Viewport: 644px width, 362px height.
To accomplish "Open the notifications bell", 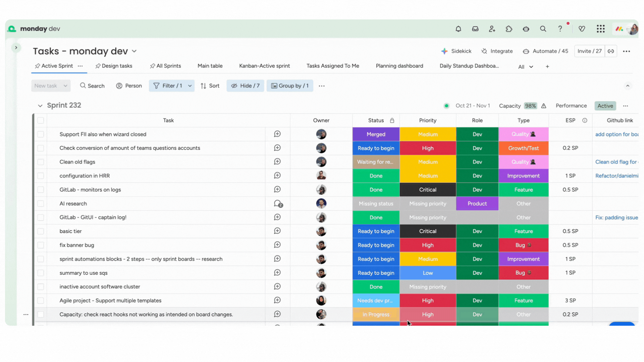I will (x=458, y=29).
